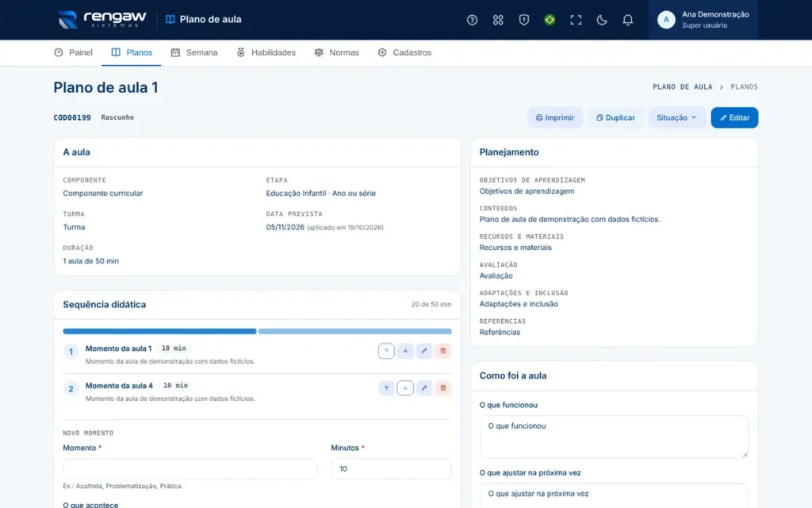Open Plano de aula breadcrumb link
Image resolution: width=812 pixels, height=508 pixels.
[683, 87]
